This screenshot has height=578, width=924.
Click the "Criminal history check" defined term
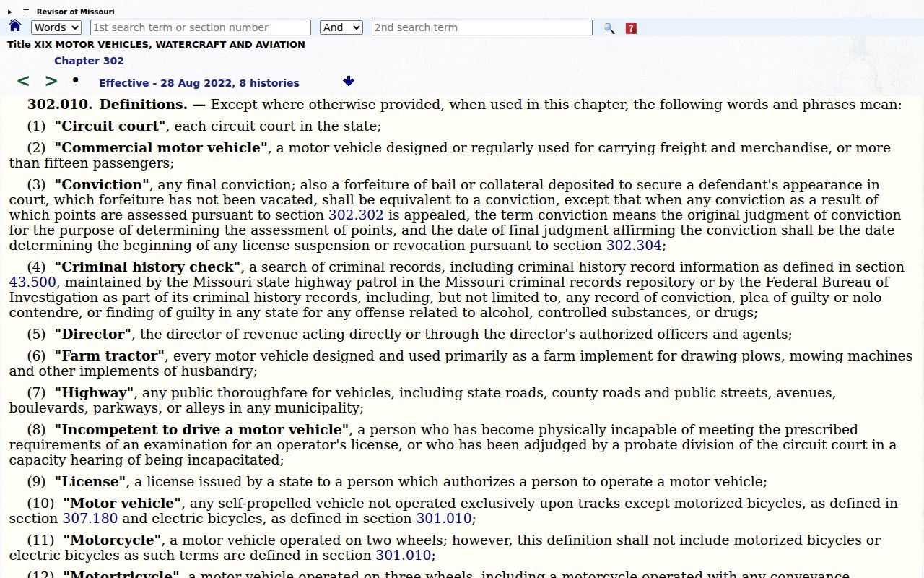(148, 267)
